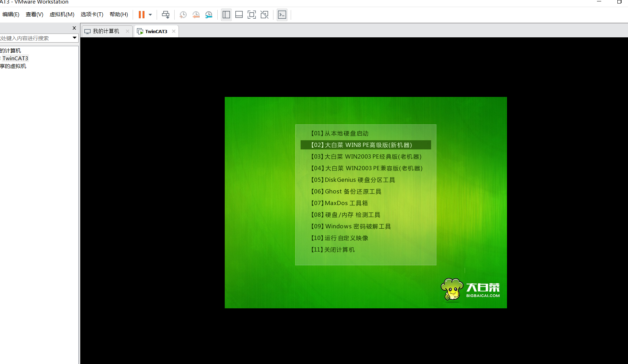Open the Snapshot Manager
Viewport: 628px width, 364px height.
tap(209, 14)
